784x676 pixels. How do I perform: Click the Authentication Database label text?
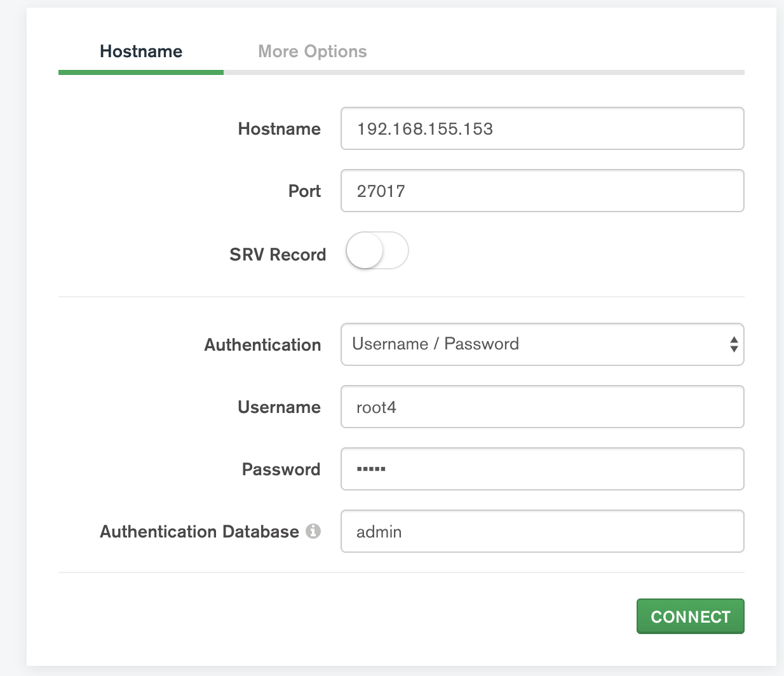click(199, 532)
